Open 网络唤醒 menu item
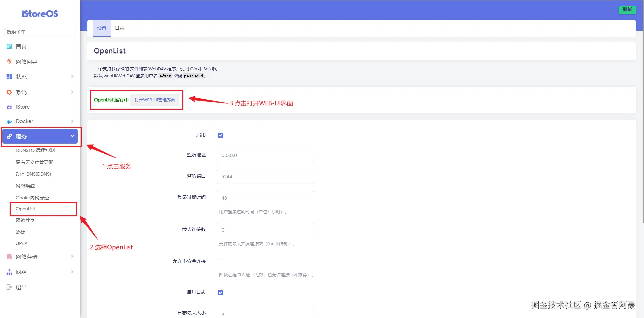Viewport: 644px width, 318px height. point(25,186)
